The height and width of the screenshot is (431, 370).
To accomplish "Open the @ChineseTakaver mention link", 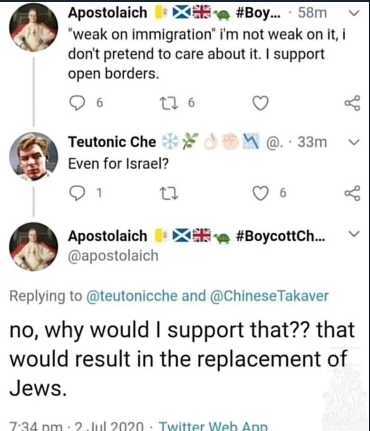I will [x=269, y=296].
